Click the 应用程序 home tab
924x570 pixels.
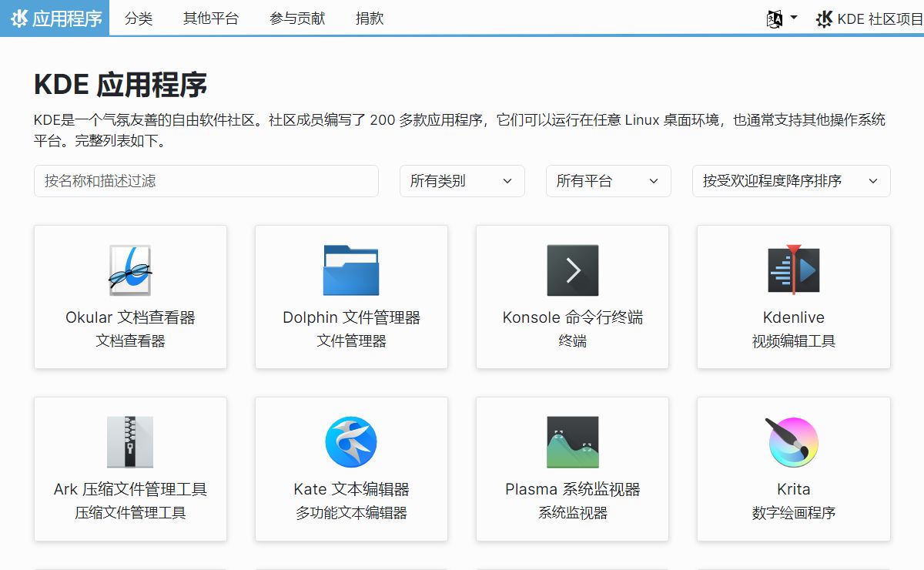point(55,18)
